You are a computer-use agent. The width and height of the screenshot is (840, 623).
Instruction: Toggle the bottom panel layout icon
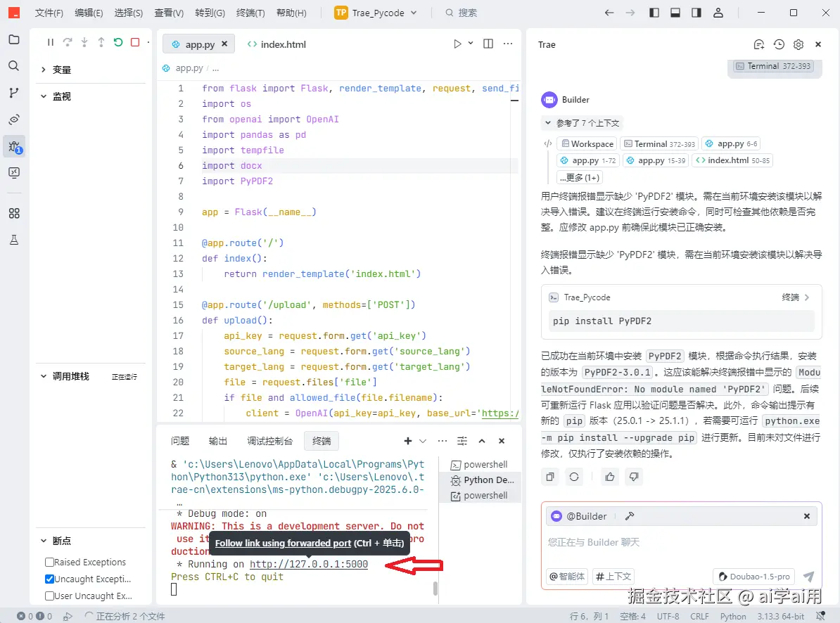(x=675, y=13)
